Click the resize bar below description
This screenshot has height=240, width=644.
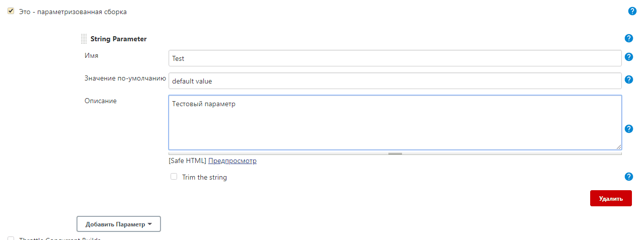395,153
